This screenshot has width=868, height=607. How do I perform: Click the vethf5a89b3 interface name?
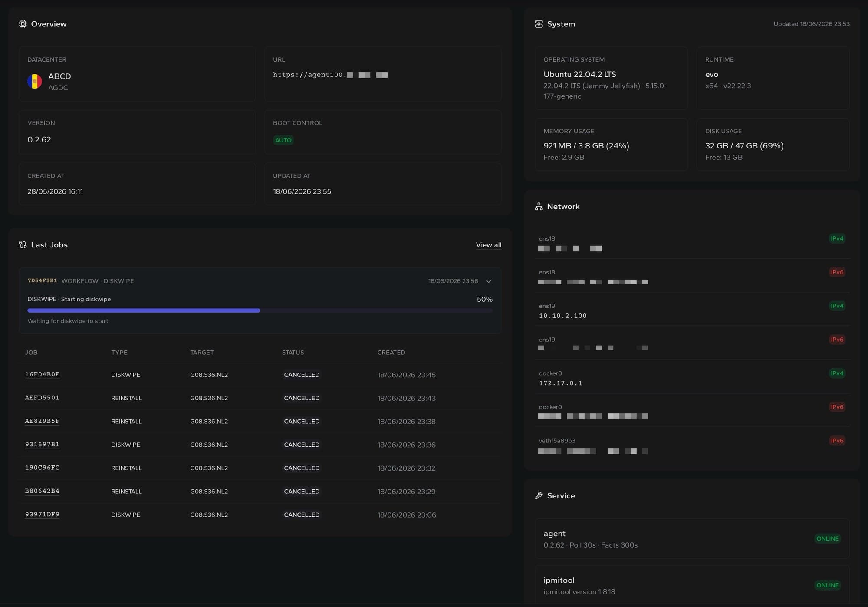tap(557, 441)
